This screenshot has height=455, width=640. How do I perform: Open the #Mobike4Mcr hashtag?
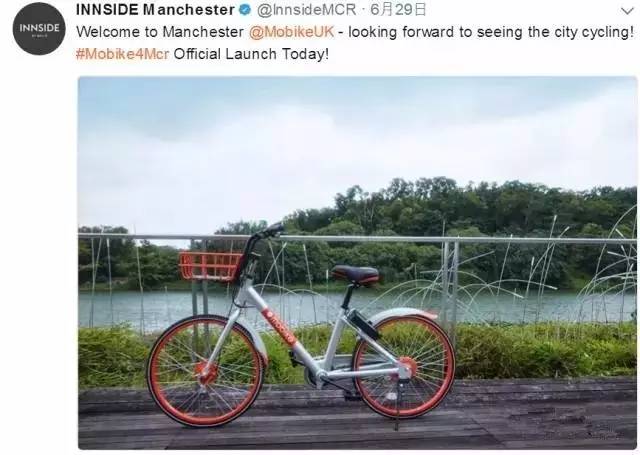click(x=122, y=54)
